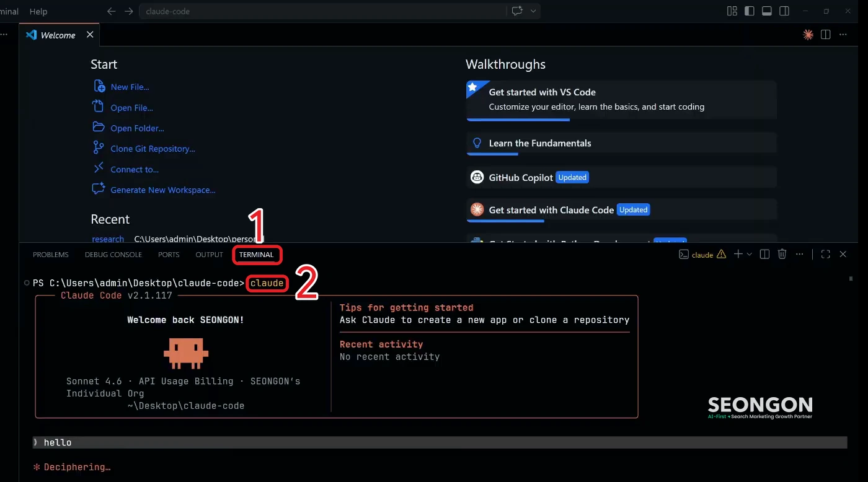This screenshot has width=868, height=482.
Task: Click the New File icon
Action: (x=99, y=86)
